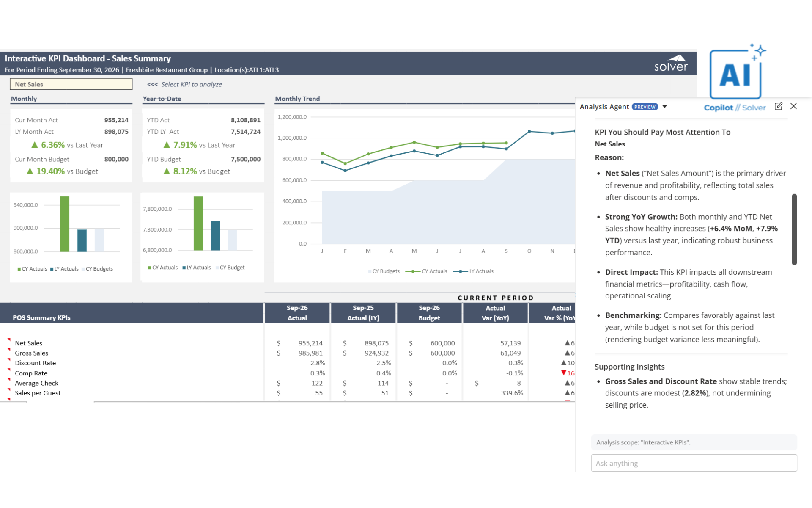Click the PREVIEW badge
Viewport: 812px width, 508px height.
click(645, 107)
